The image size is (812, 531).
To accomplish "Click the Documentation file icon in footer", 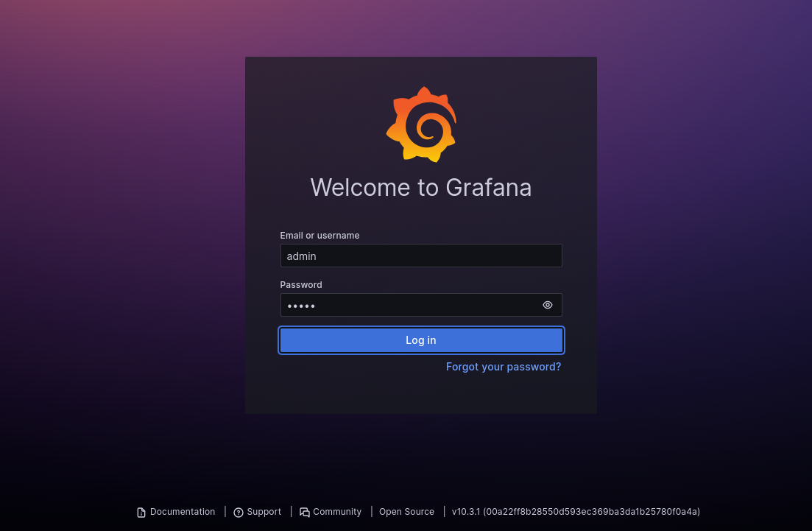I will (141, 513).
